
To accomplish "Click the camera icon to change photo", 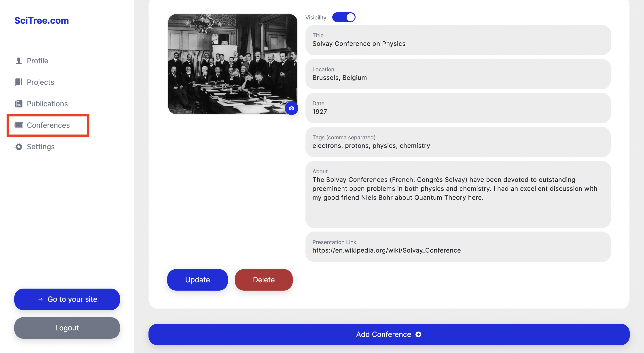I will tap(291, 108).
